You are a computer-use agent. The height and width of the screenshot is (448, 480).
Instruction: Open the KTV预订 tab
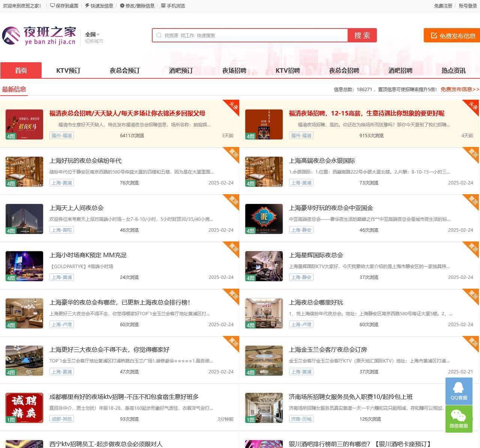(68, 70)
